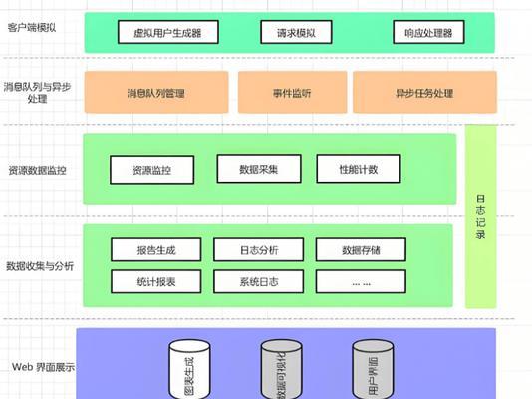Click the 系统日志 box
Image resolution: width=532 pixels, height=399 pixels.
(x=259, y=281)
